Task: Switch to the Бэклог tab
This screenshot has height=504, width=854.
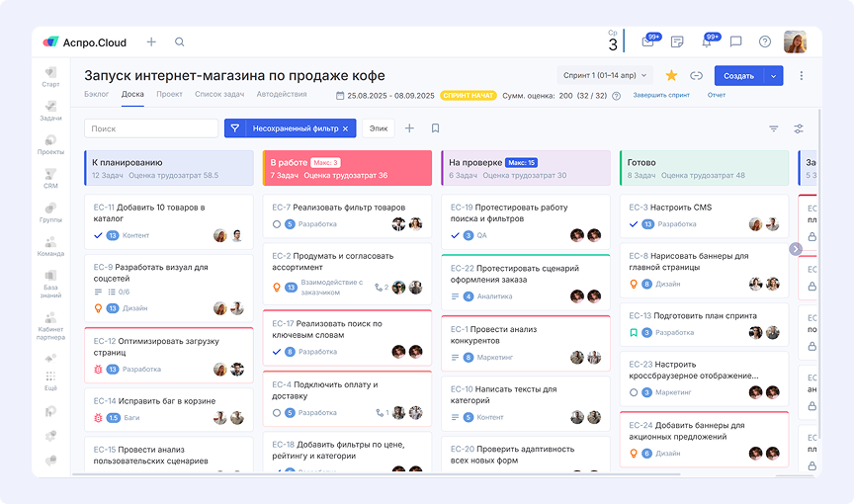Action: click(x=97, y=95)
